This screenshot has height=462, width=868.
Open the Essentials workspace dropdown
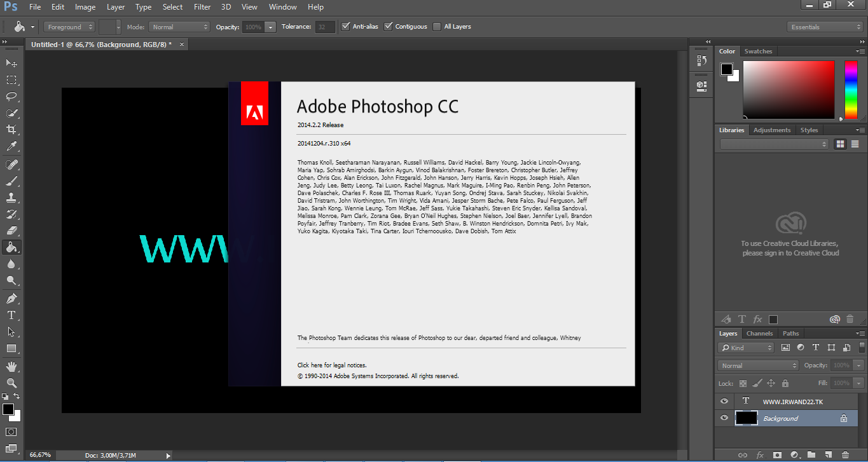(825, 27)
